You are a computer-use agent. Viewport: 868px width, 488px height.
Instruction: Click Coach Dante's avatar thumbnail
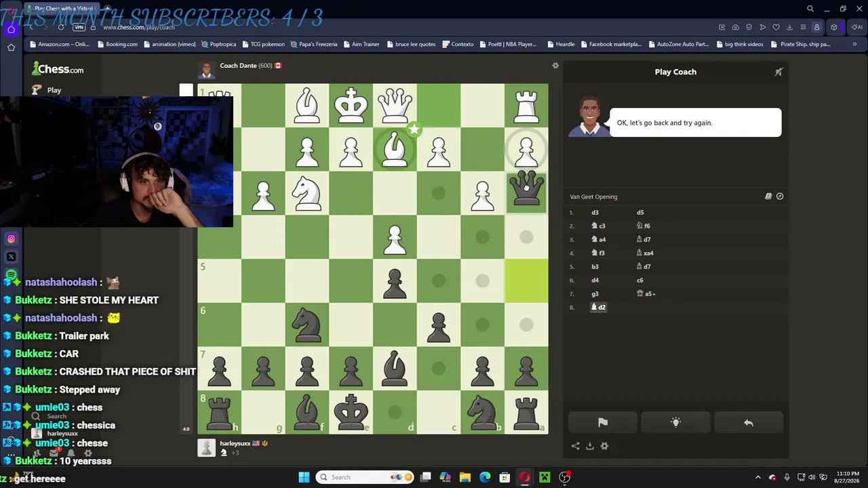pos(206,70)
